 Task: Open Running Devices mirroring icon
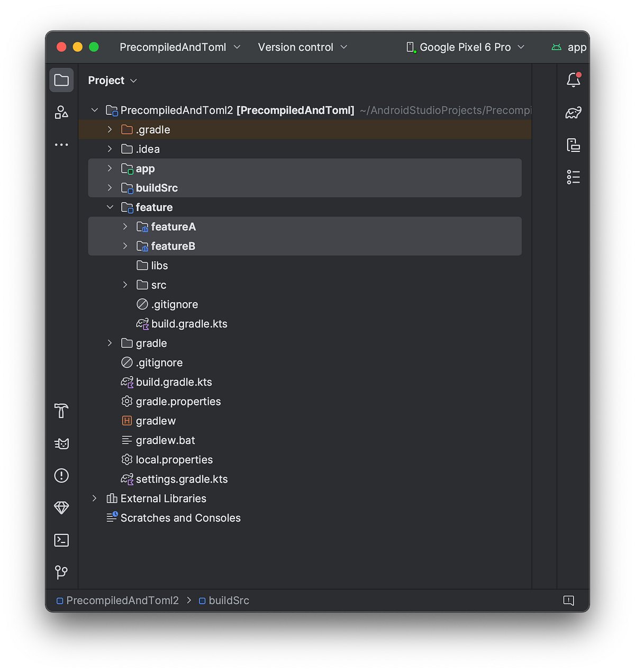coord(573,145)
